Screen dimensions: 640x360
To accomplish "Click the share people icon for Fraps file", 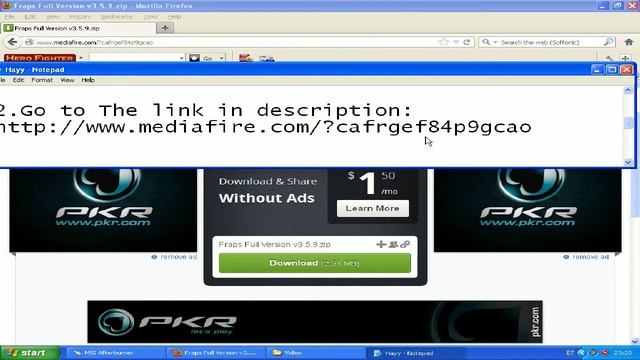I will (393, 244).
